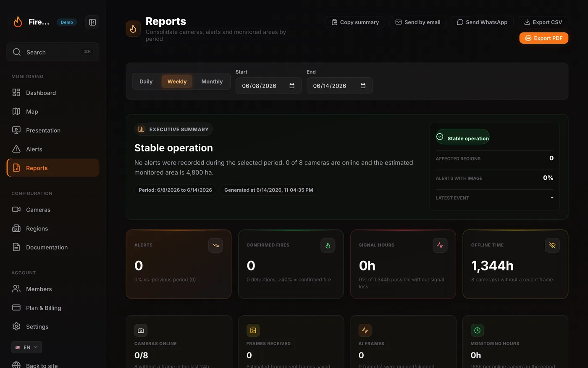Viewport: 588px width, 368px height.
Task: Click the flame icon on Confirmed Fires card
Action: click(x=328, y=245)
